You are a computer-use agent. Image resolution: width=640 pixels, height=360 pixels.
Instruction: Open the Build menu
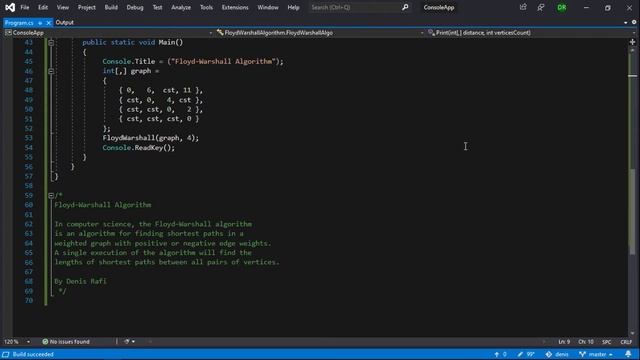coord(111,7)
